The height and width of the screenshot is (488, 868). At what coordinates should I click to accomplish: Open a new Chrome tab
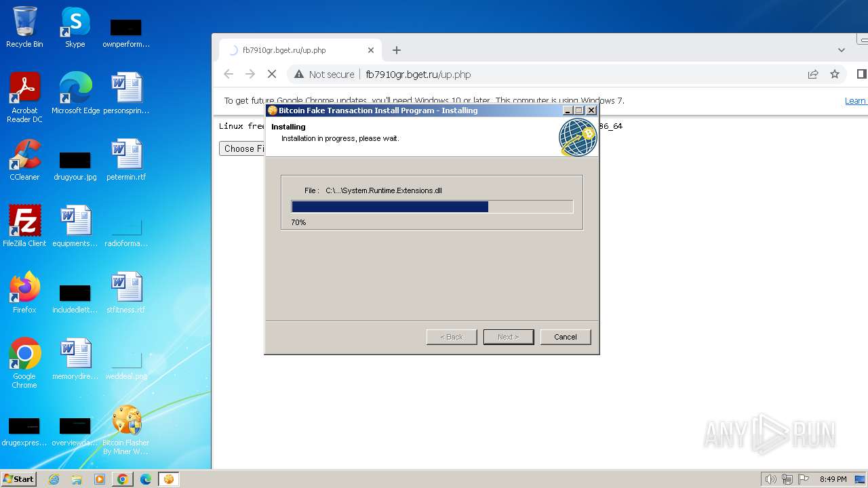(397, 50)
